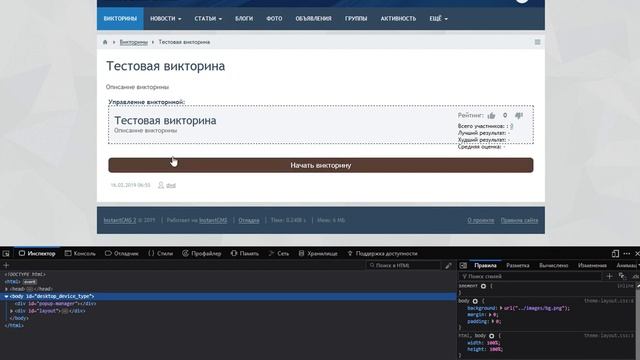Screen dimensions: 640x360
Task: Collapse the body element node
Action: [6, 296]
